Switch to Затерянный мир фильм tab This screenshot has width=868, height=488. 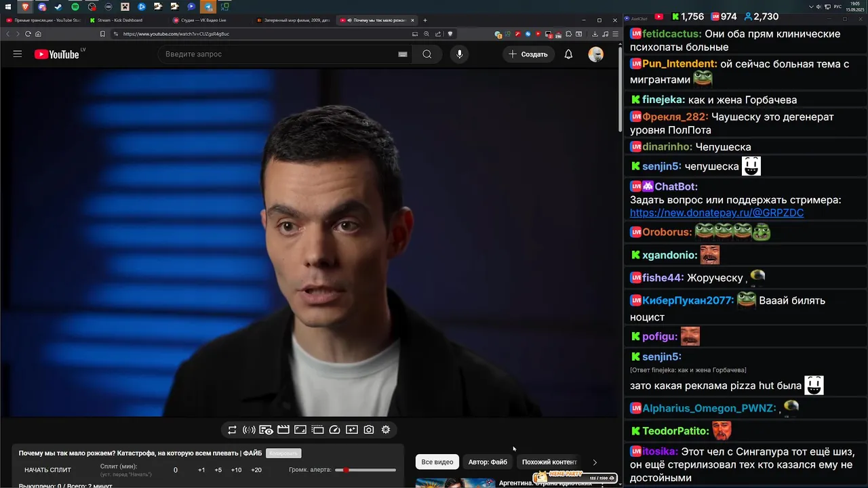[294, 20]
